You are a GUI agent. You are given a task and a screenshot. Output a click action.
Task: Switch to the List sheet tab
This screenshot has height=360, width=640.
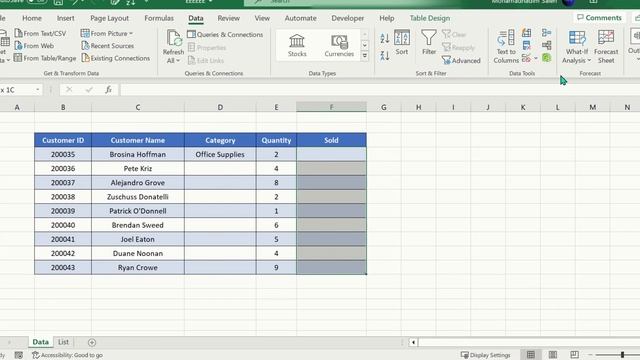coord(63,342)
